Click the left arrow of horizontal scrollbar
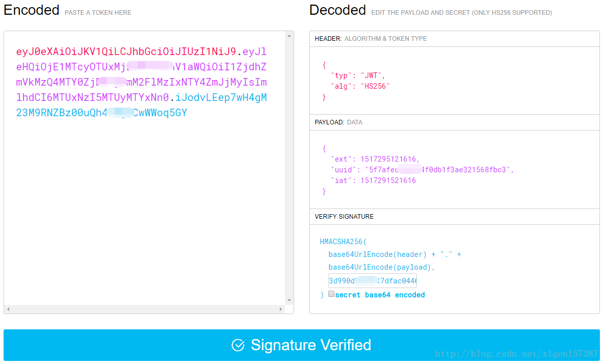The width and height of the screenshot is (604, 364). point(9,309)
